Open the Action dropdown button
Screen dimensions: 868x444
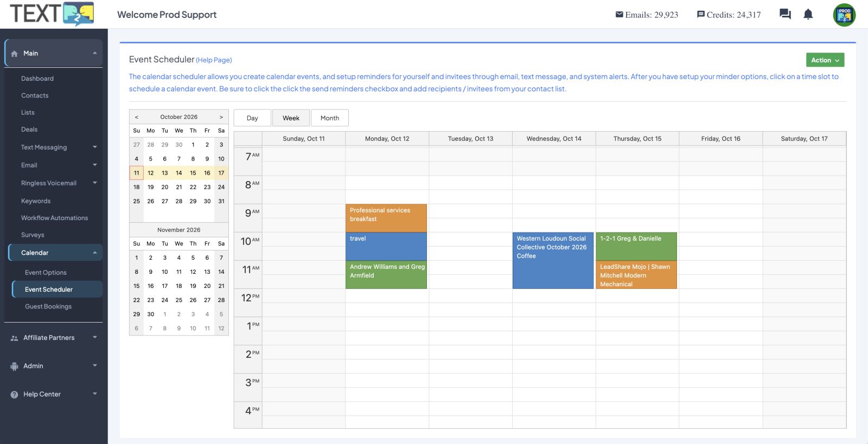(825, 60)
